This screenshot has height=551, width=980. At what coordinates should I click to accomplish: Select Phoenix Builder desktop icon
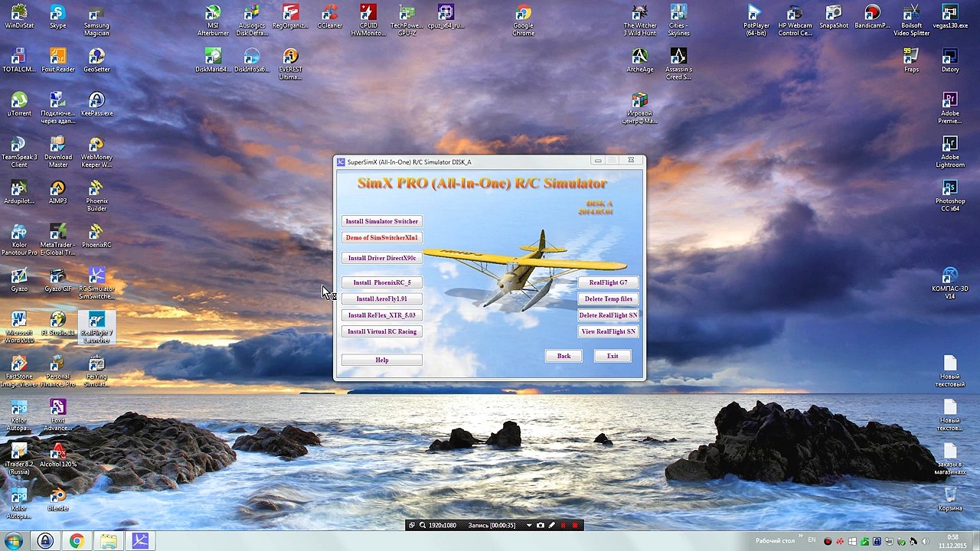click(x=96, y=196)
